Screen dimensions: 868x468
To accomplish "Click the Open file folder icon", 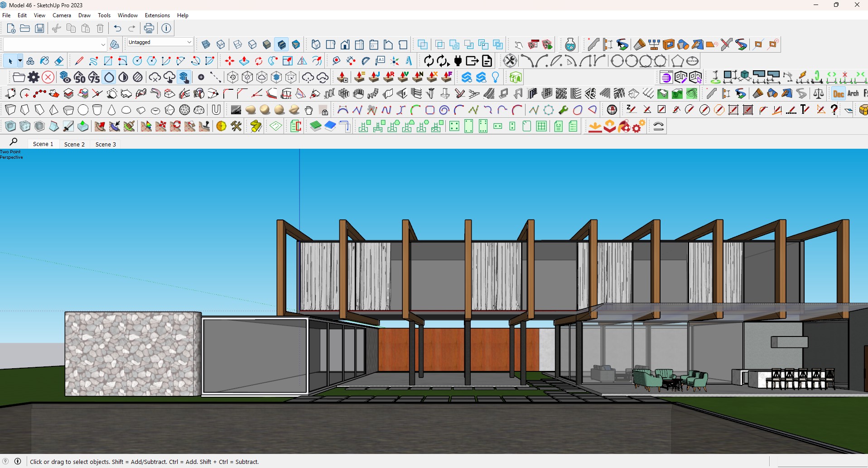I will point(25,28).
